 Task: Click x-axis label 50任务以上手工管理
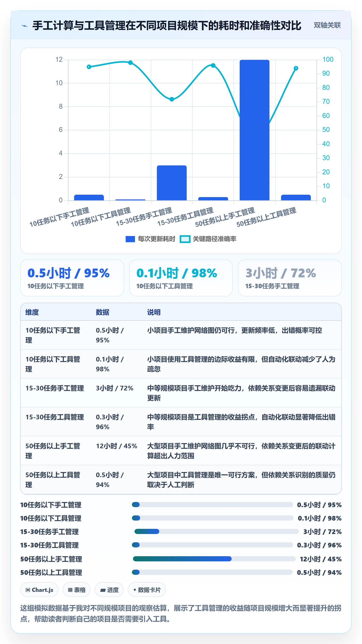click(225, 217)
